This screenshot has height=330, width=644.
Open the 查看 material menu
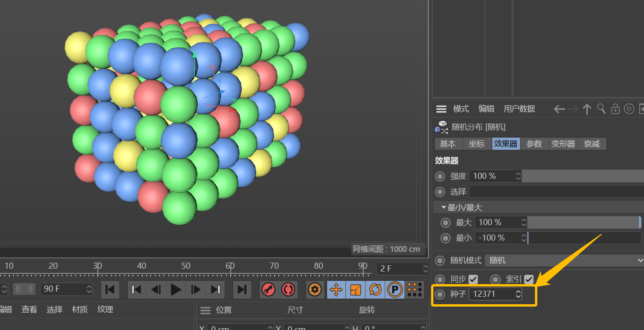(x=29, y=309)
